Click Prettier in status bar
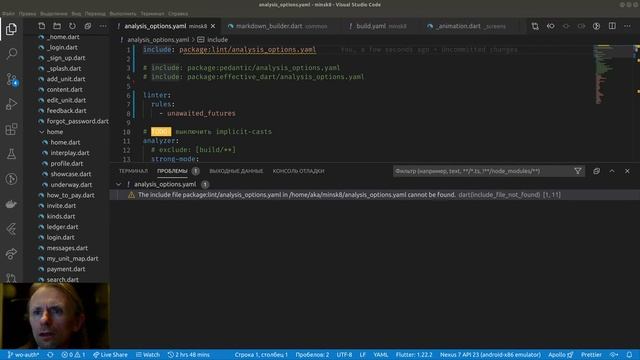This screenshot has width=640, height=360. pyautogui.click(x=591, y=355)
